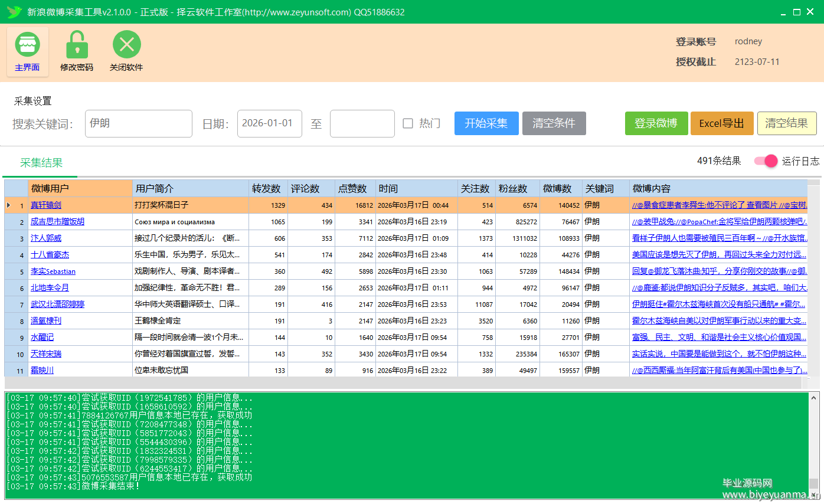
Task: Sort by 关键词 column header
Action: pyautogui.click(x=606, y=189)
